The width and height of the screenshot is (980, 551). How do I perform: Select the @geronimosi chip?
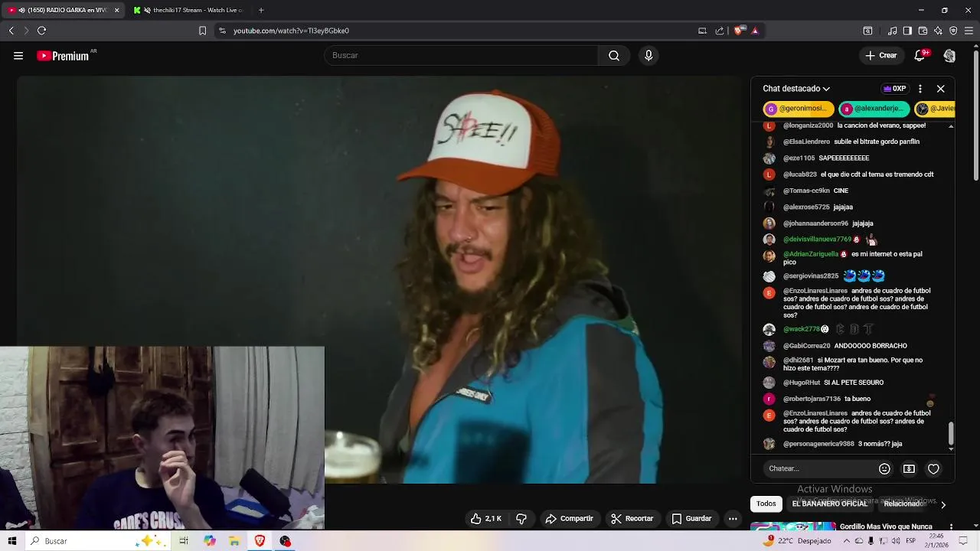click(x=798, y=109)
